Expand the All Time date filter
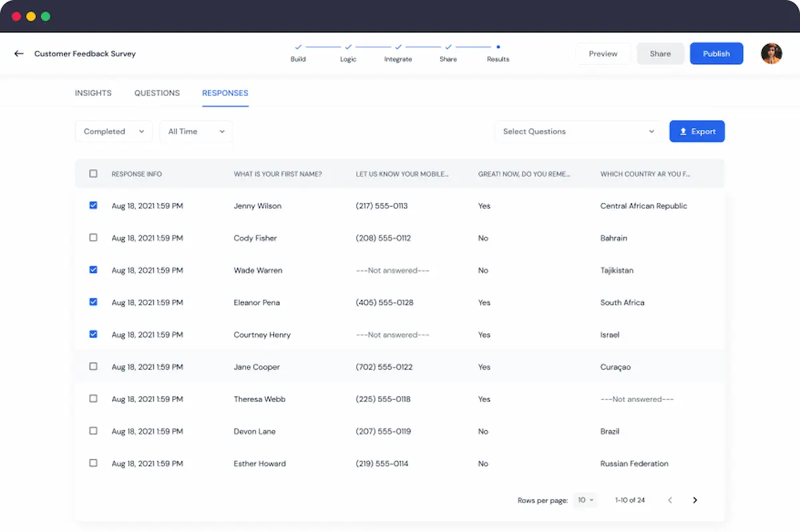 coord(196,132)
